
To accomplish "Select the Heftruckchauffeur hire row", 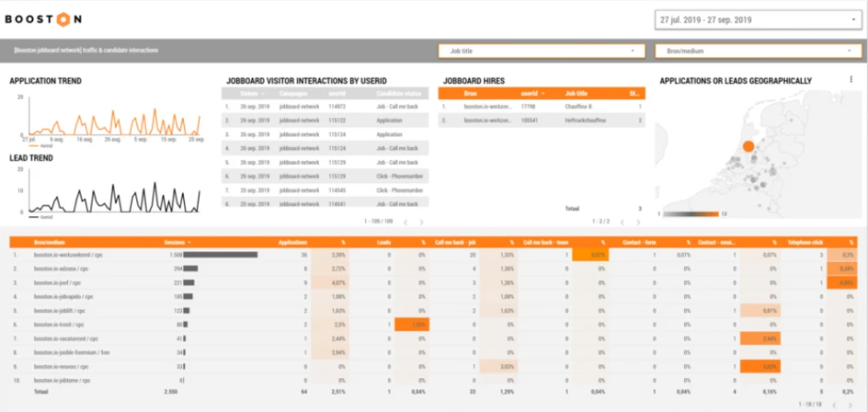I will [x=584, y=121].
